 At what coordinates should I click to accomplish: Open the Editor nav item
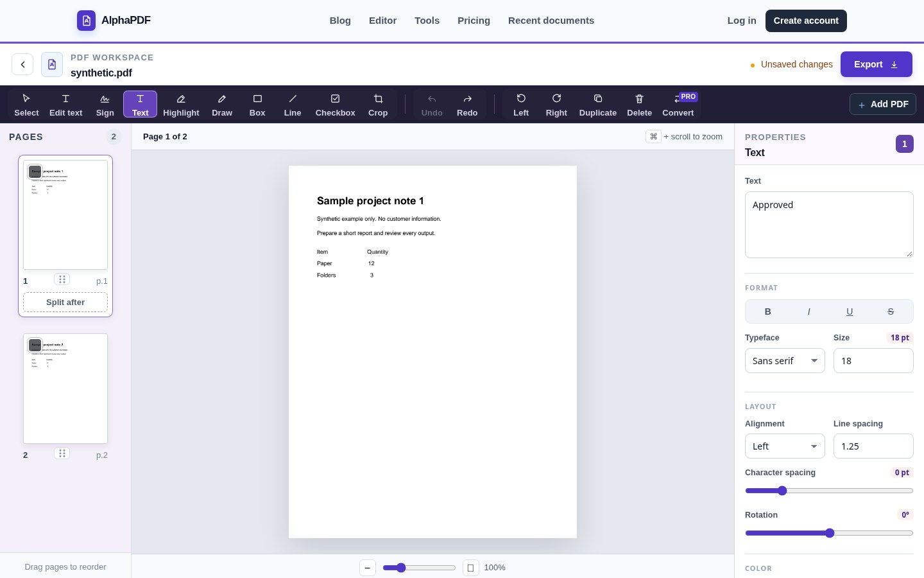tap(382, 21)
